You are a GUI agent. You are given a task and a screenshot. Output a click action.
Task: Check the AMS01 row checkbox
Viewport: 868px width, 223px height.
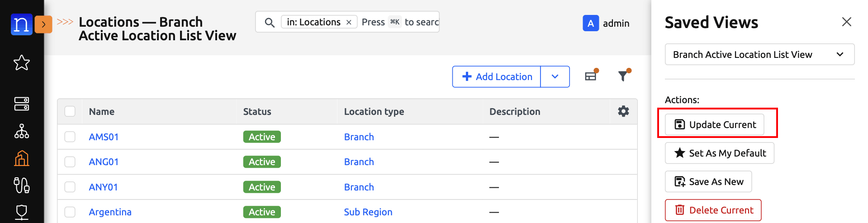[70, 137]
